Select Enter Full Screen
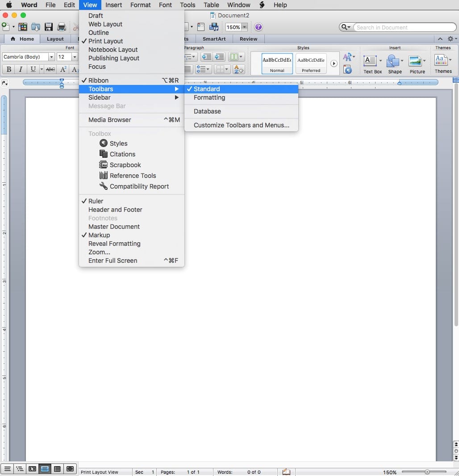 pos(113,261)
